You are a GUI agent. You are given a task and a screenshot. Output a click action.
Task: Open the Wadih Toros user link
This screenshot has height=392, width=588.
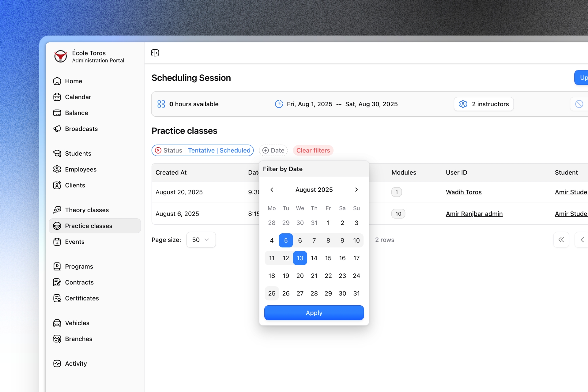pos(463,192)
